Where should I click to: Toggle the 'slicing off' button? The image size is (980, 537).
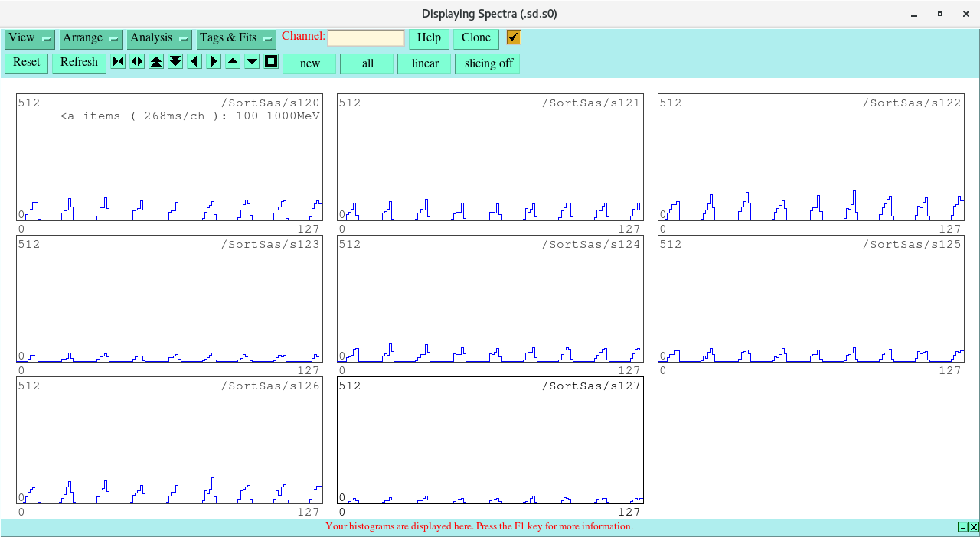488,63
